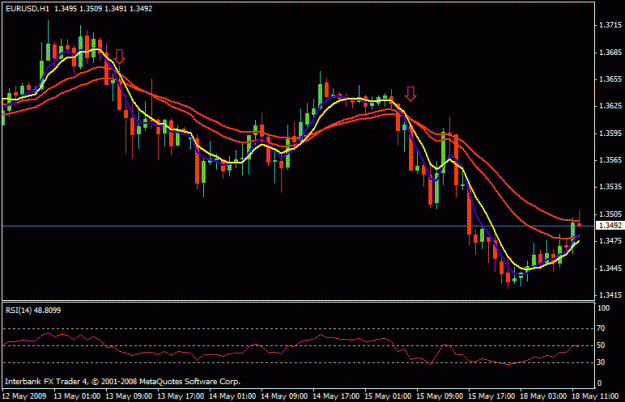Click the RSI scale value 100
Viewport: 625px width, 402px height.
603,308
